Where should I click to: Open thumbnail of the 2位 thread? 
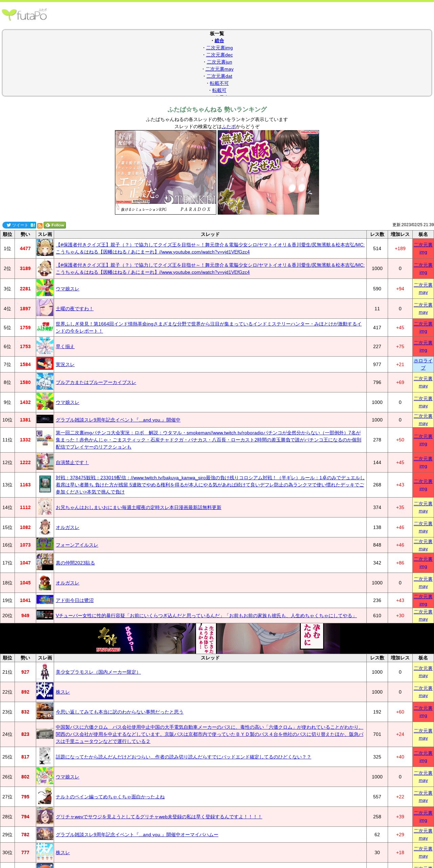coord(45,268)
